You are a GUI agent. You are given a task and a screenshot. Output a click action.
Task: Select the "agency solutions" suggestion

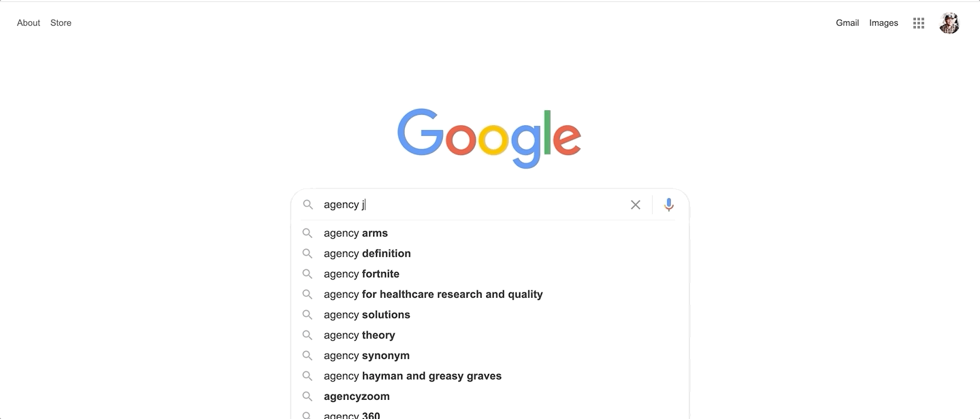pos(367,315)
